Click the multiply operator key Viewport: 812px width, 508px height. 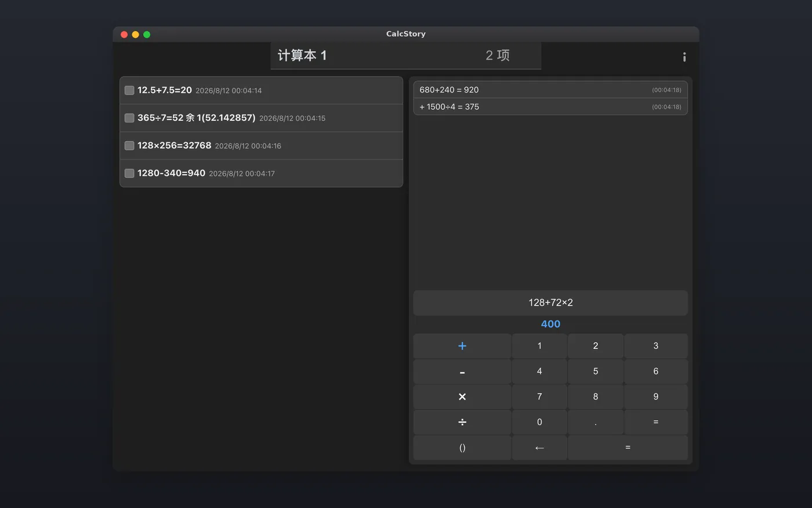[x=462, y=397]
